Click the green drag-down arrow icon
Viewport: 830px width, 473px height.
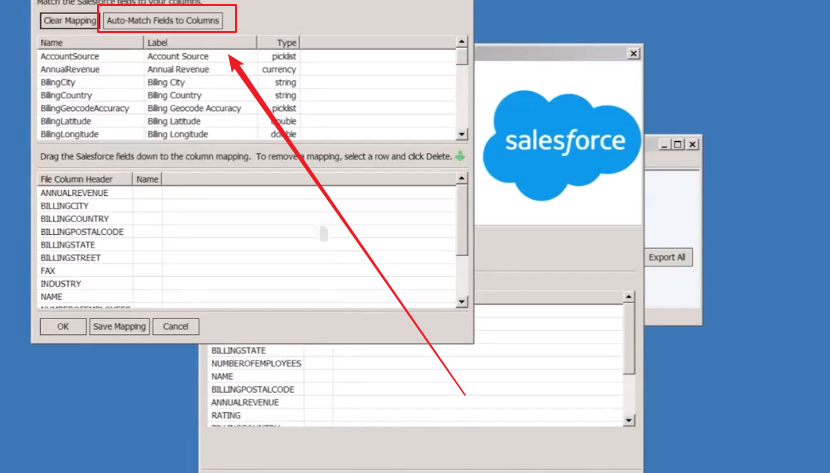(x=460, y=156)
